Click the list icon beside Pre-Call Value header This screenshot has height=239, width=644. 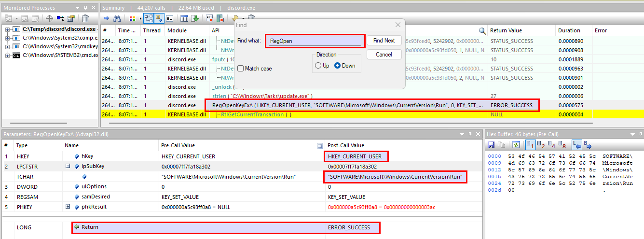[x=320, y=145]
